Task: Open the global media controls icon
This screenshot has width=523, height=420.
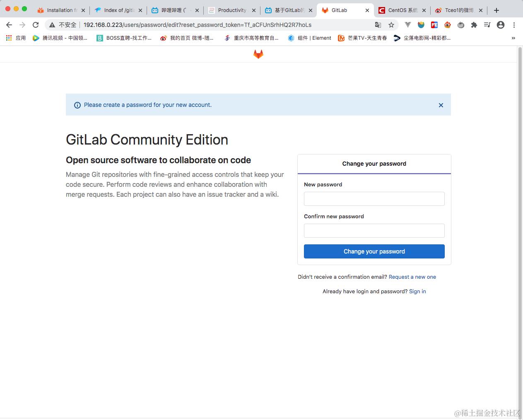Action: [487, 25]
